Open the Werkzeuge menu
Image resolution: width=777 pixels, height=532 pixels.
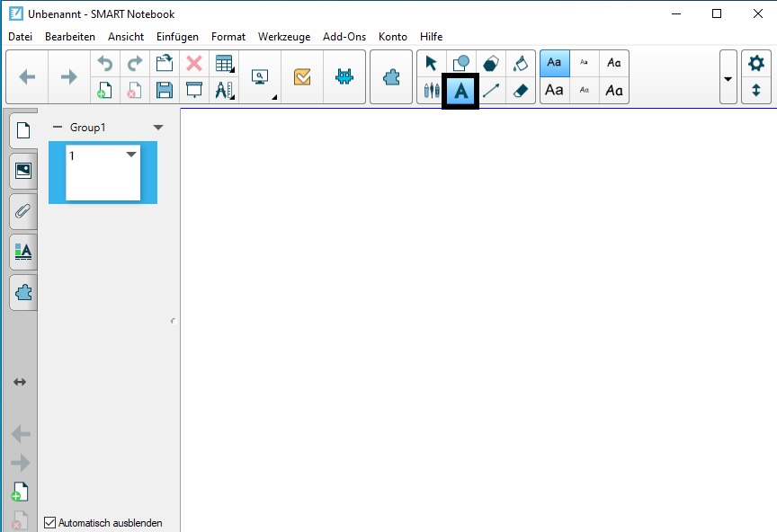(283, 37)
